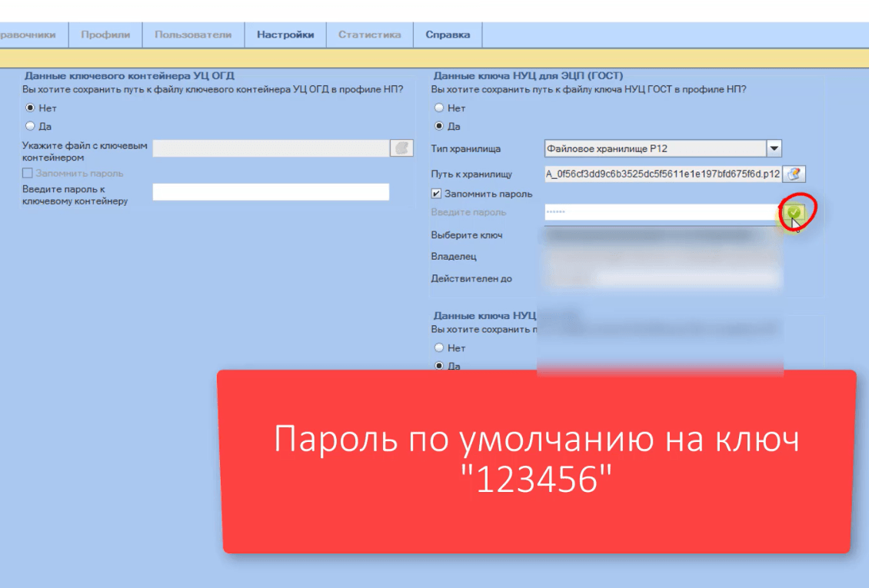This screenshot has height=588, width=869.
Task: Open the Настройки tab
Action: [x=285, y=35]
